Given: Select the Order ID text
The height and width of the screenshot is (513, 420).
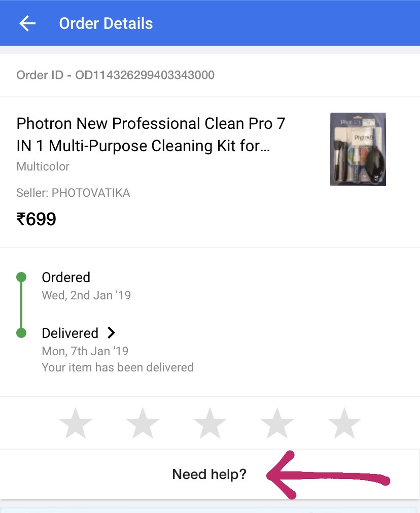Looking at the screenshot, I should coord(116,75).
